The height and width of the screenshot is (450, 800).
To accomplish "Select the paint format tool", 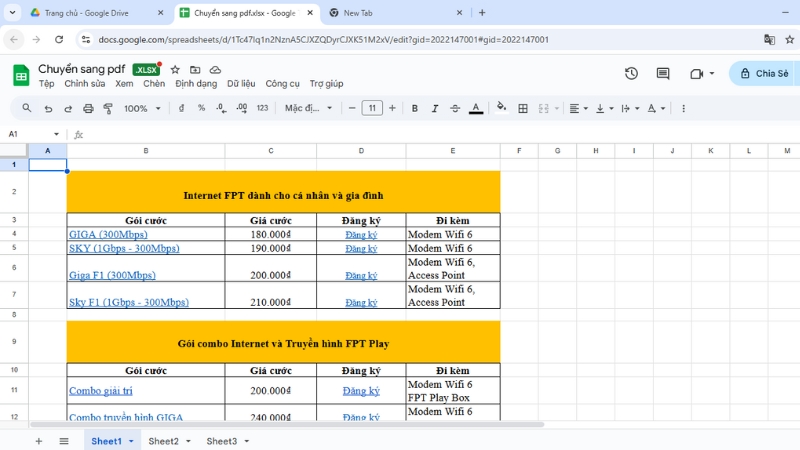I will click(108, 108).
